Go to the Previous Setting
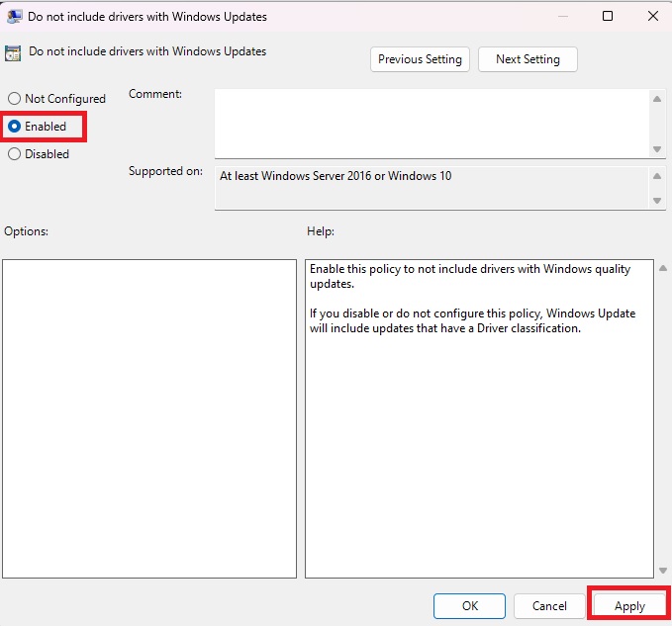This screenshot has width=672, height=626. pyautogui.click(x=420, y=59)
